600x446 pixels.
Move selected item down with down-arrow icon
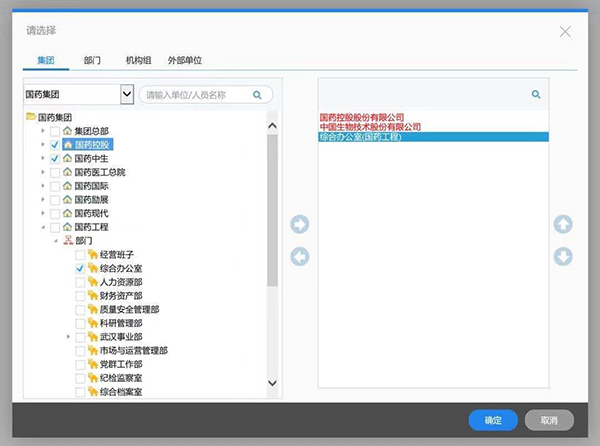tap(563, 257)
